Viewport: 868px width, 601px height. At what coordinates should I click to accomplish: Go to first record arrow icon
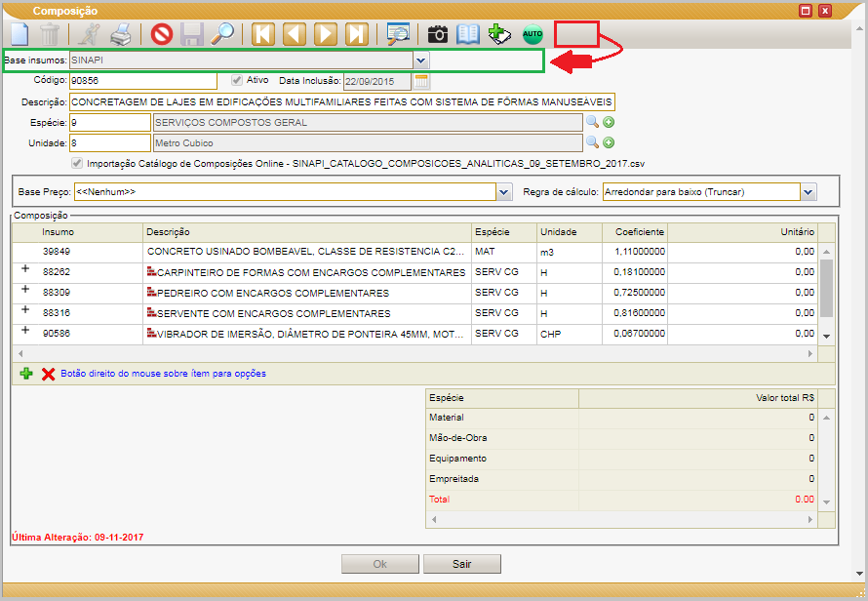tap(263, 34)
